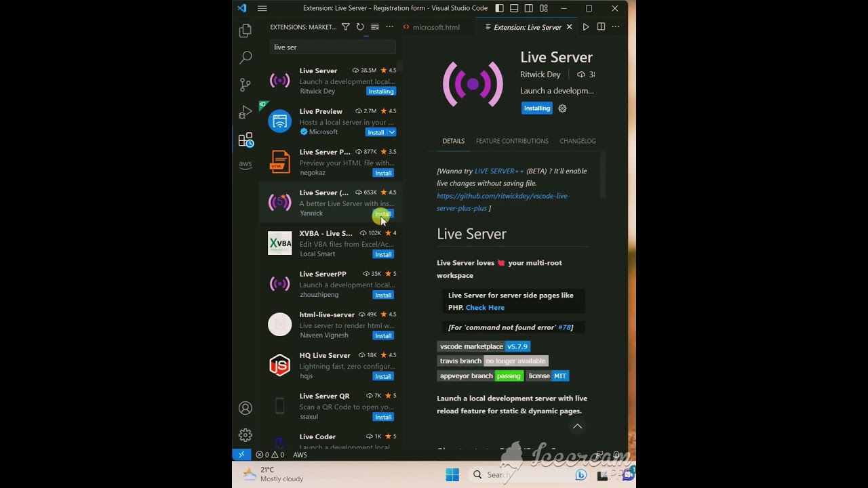This screenshot has width=868, height=488.
Task: Open the Customize Layout button
Action: pyautogui.click(x=542, y=8)
